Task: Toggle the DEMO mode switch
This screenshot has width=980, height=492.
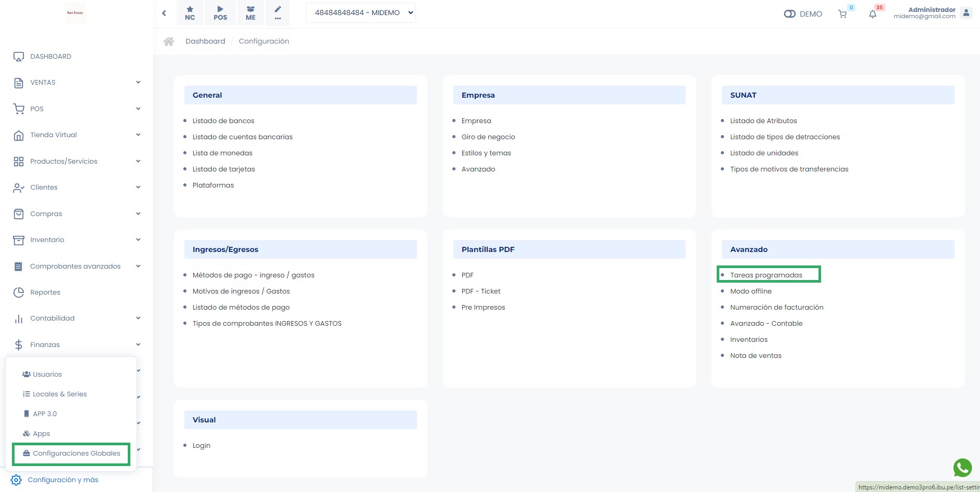Action: point(790,14)
